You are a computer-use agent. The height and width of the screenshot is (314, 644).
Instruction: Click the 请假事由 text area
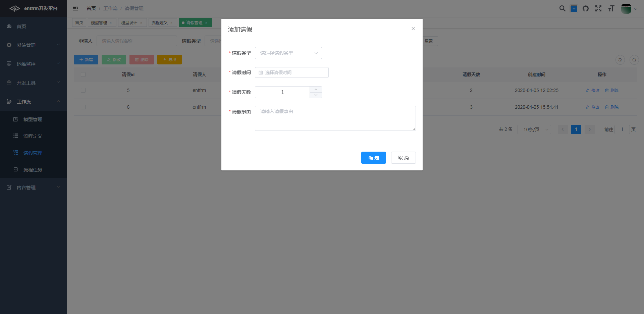click(x=335, y=118)
